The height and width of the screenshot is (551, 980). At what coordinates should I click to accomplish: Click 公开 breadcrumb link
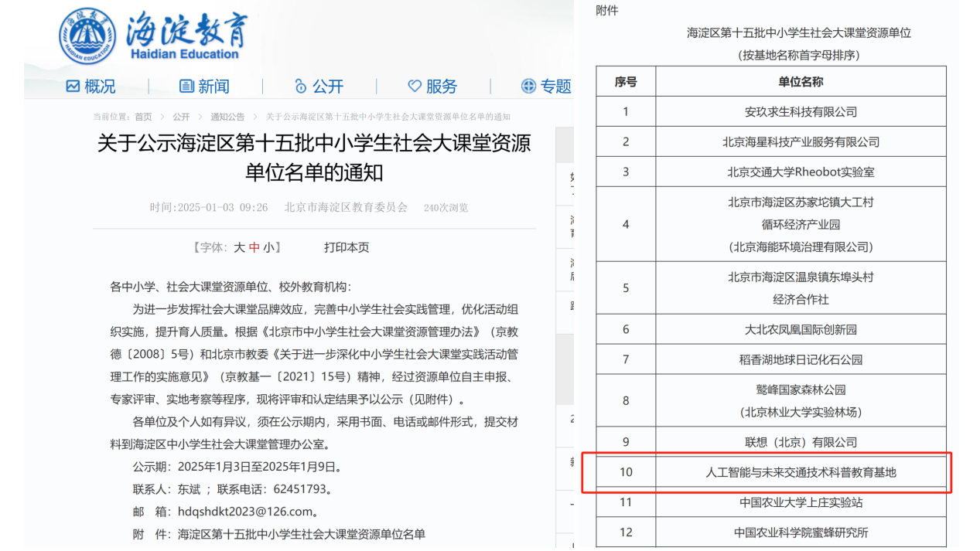click(181, 117)
